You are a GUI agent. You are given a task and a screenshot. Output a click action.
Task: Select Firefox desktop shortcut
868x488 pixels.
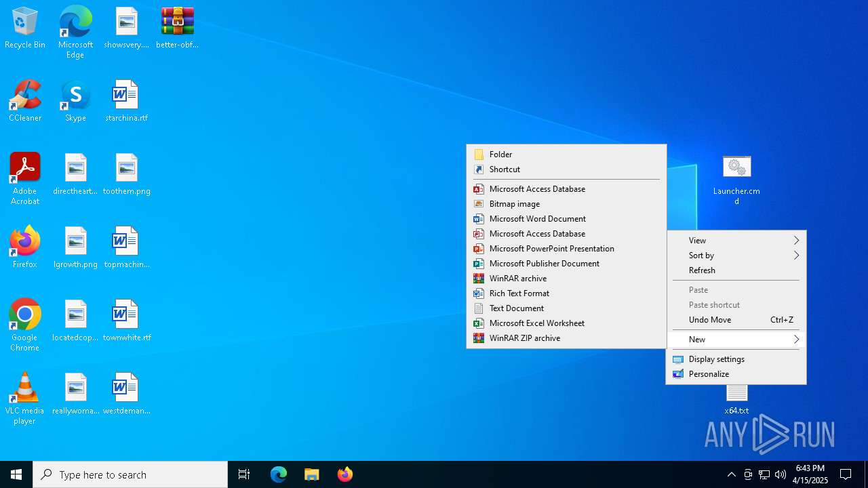[x=25, y=248]
